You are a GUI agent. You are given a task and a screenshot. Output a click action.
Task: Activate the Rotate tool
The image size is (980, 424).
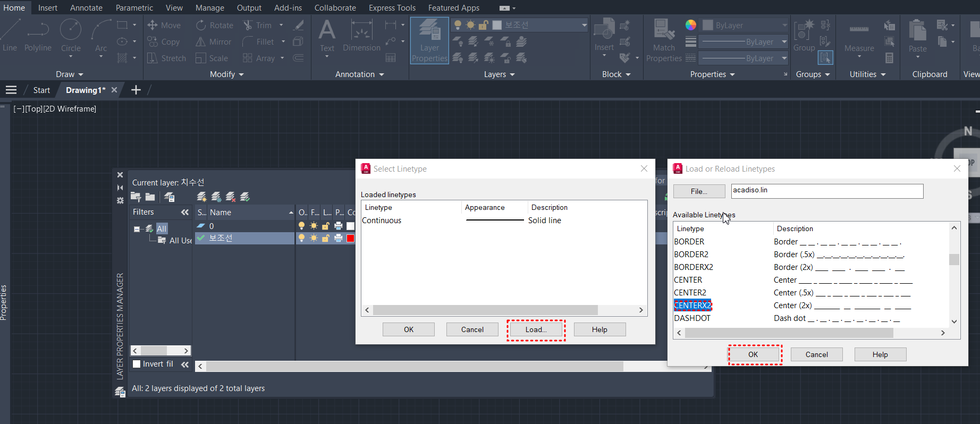[215, 25]
